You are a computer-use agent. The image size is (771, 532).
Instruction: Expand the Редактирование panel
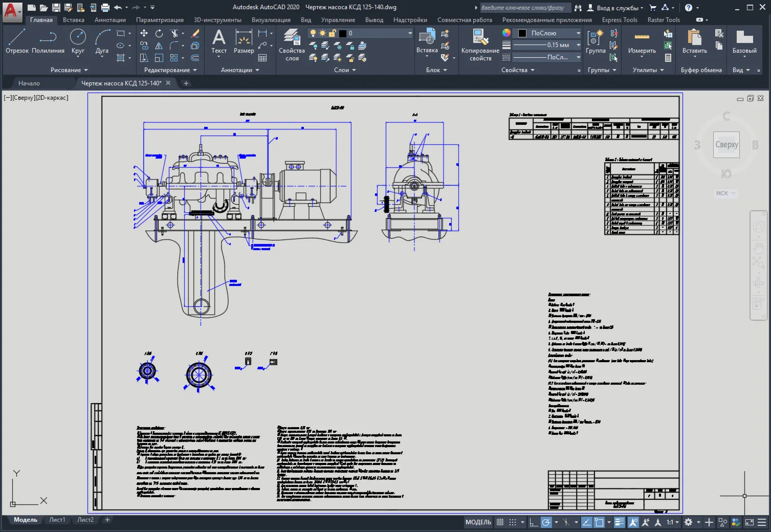(x=170, y=70)
